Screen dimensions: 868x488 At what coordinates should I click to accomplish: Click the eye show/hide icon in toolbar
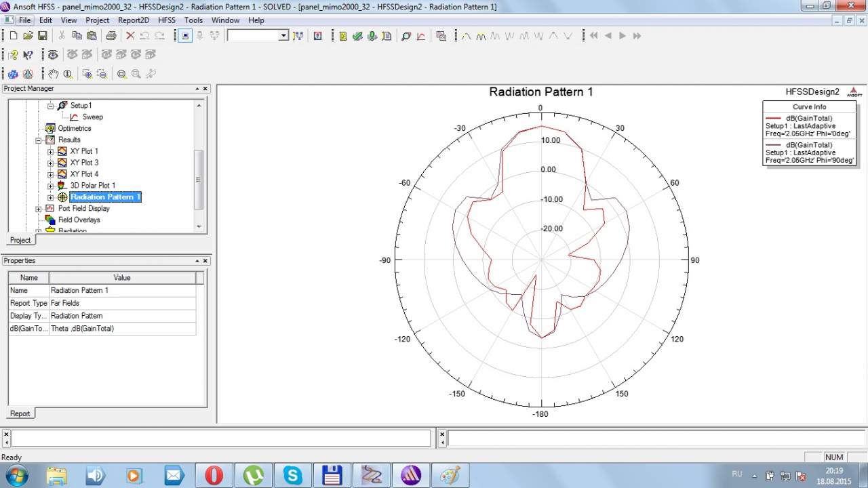click(x=53, y=55)
